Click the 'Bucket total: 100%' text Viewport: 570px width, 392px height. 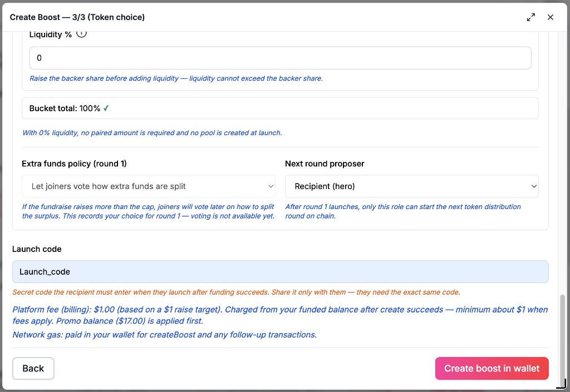point(65,108)
